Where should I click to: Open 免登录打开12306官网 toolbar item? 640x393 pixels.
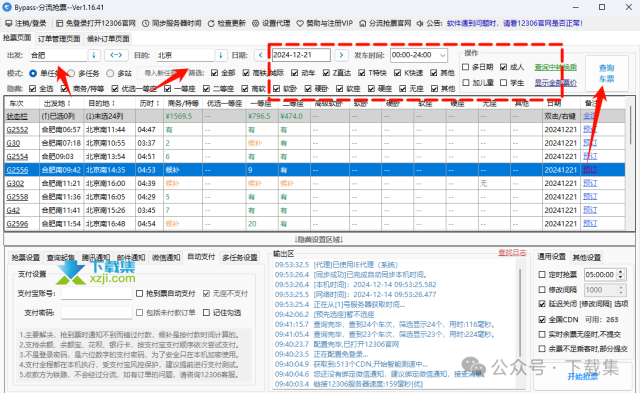(x=96, y=23)
